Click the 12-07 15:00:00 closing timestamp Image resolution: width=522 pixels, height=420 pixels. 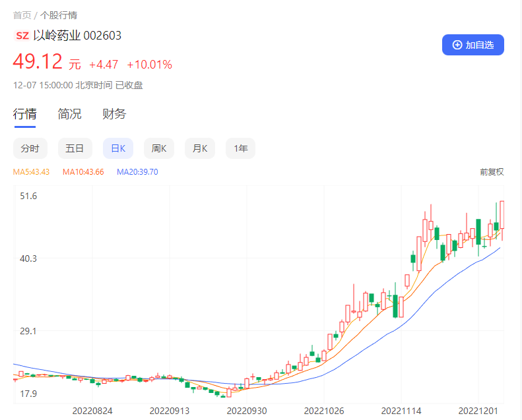79,85
